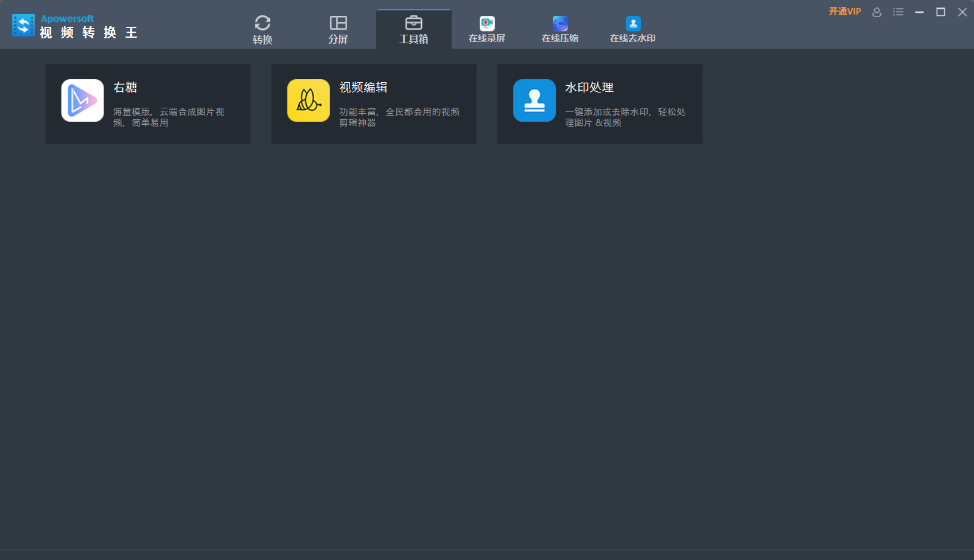Viewport: 974px width, 560px height.
Task: Open the list menu icon
Action: [x=898, y=12]
